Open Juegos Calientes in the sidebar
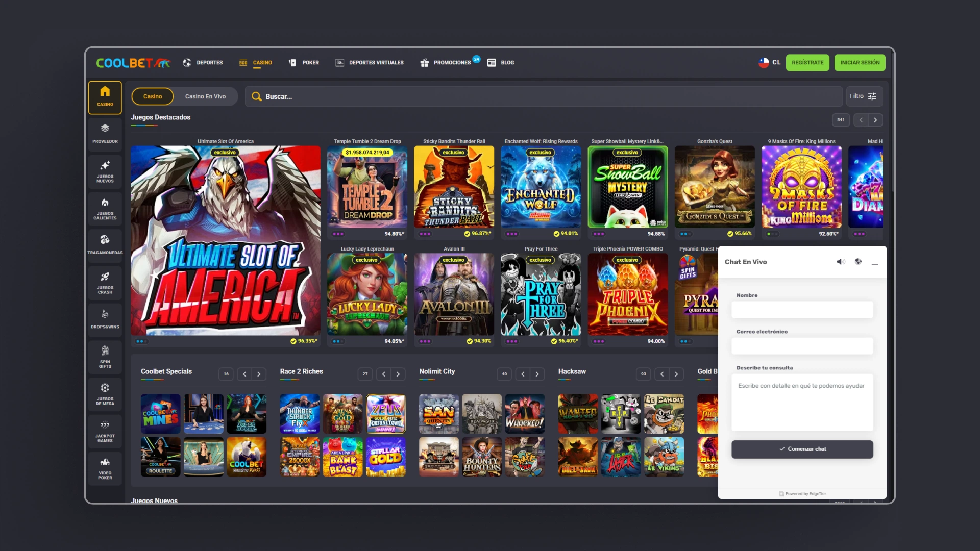This screenshot has height=551, width=980. click(105, 209)
